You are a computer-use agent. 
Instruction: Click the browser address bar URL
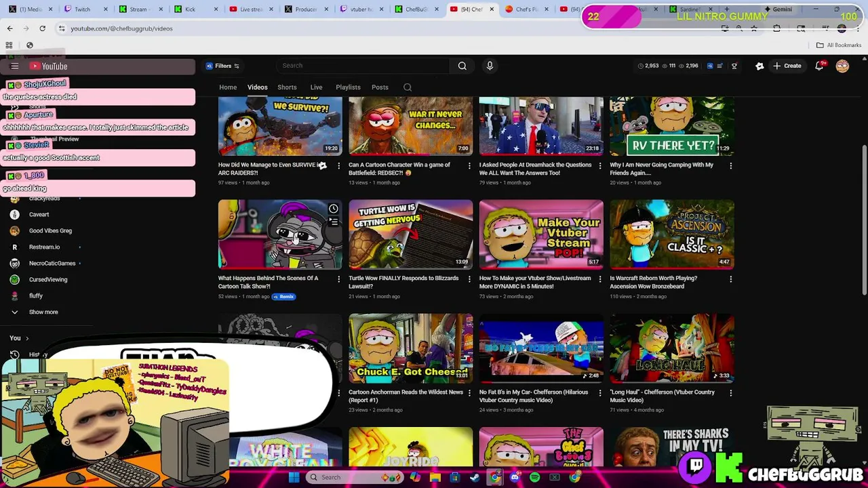click(121, 28)
